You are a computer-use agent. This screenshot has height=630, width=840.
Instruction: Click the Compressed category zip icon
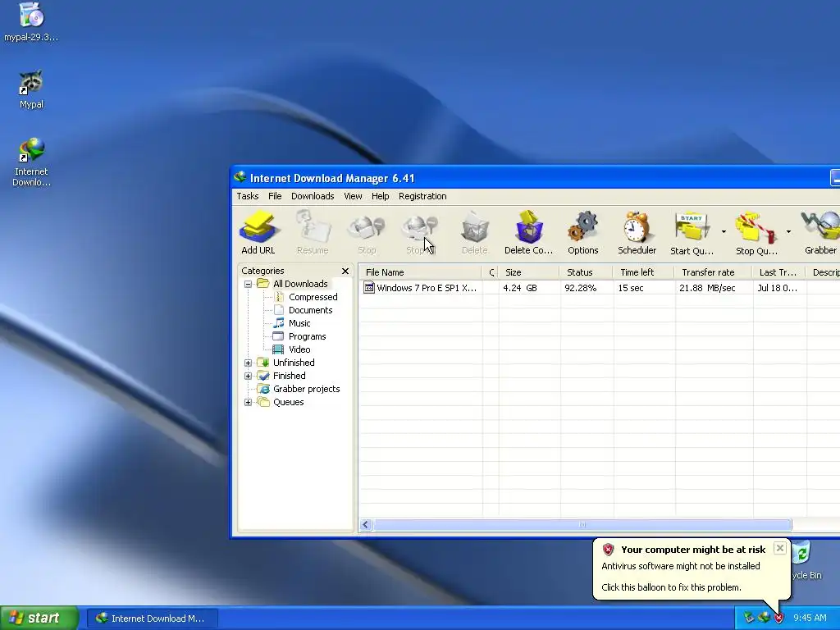279,297
